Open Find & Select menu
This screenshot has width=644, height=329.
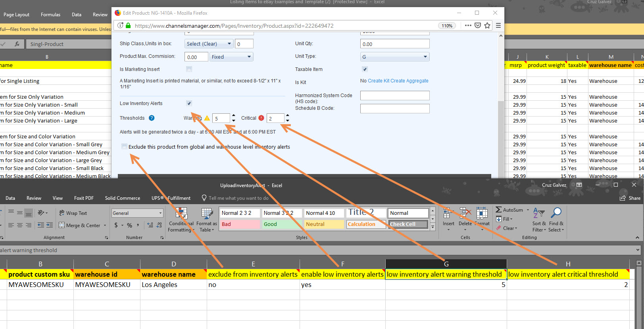556,219
